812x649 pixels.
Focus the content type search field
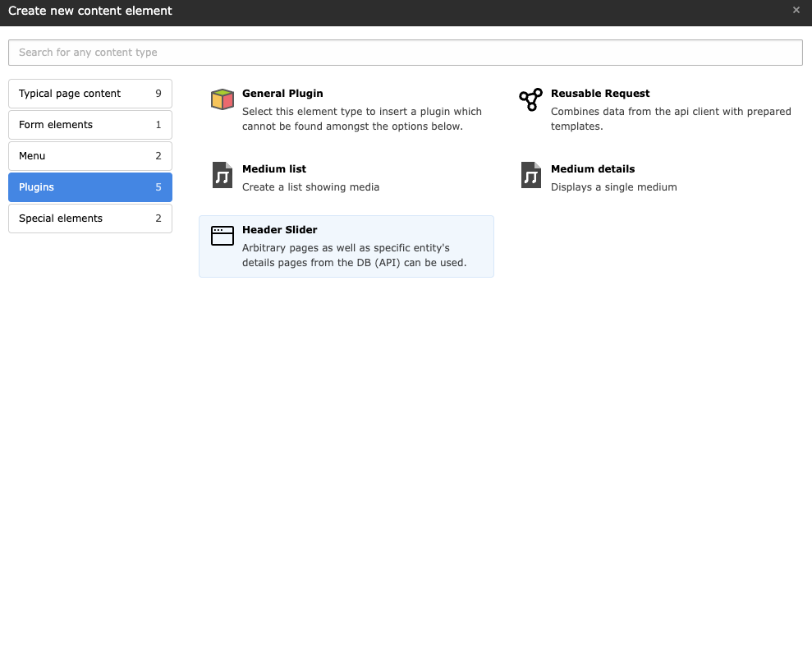tap(406, 53)
